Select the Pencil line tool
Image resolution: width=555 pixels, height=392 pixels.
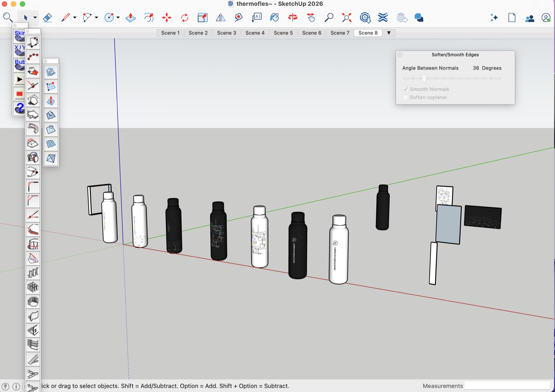tap(65, 18)
